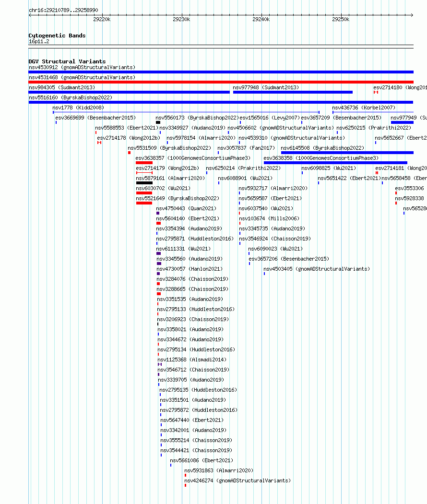Image resolution: width=427 pixels, height=504 pixels.
Task: Click nsv5521649 (ByrskaBishop2022) label
Action: [x=178, y=198]
